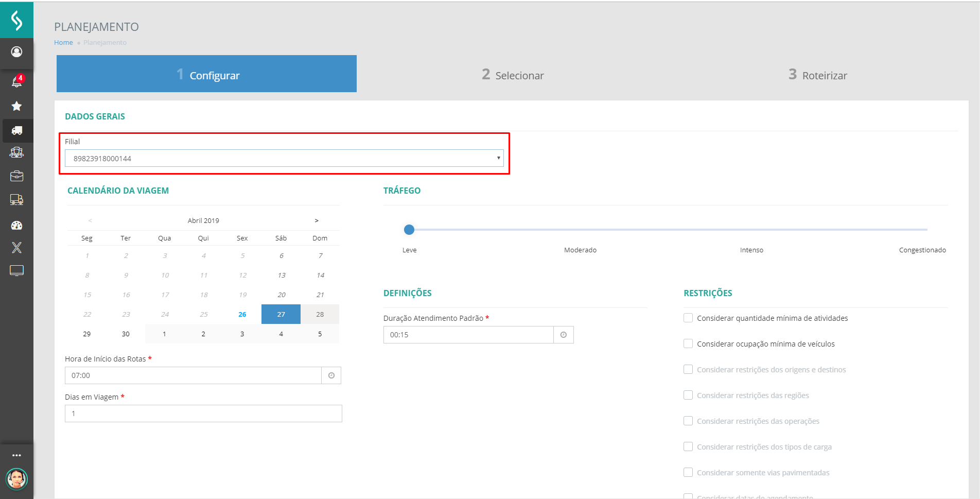Enable Considerar ocupação mínima de veículos
Image resolution: width=980 pixels, height=499 pixels.
(688, 343)
